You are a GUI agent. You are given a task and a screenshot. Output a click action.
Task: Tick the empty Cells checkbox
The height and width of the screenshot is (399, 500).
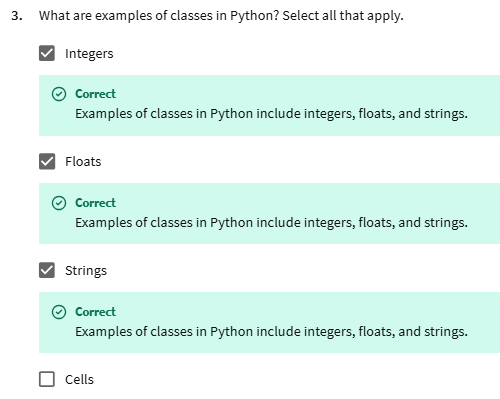[47, 379]
